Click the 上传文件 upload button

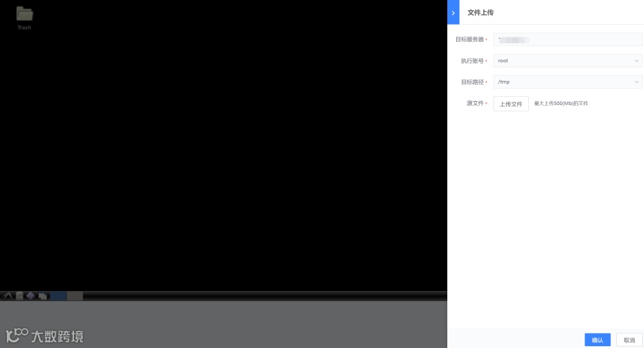(x=511, y=104)
